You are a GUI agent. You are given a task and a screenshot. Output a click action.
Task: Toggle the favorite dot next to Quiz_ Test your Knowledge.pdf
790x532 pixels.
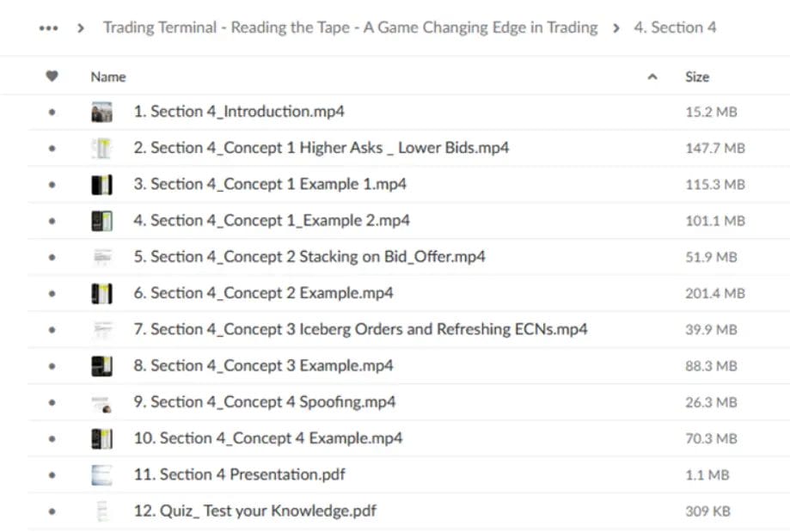point(52,510)
